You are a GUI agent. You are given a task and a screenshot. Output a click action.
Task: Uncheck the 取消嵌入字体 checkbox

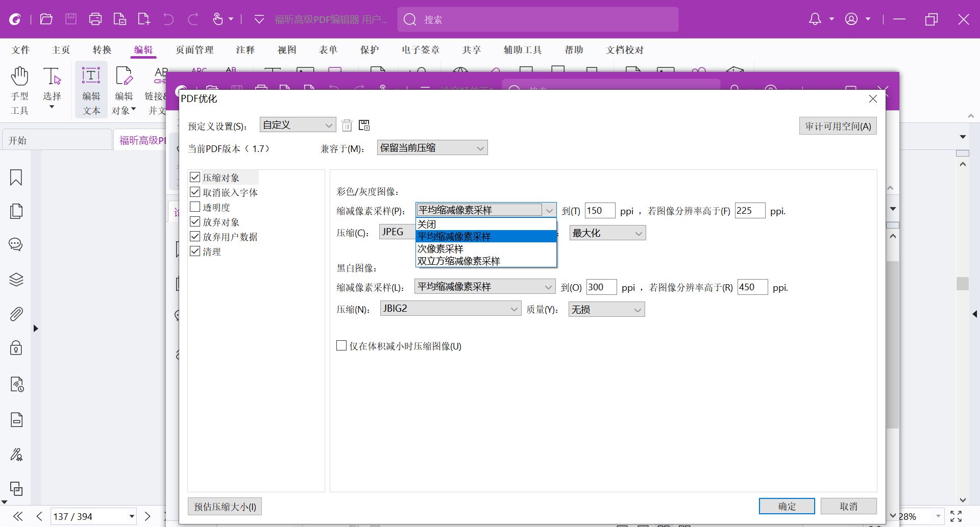coord(194,192)
